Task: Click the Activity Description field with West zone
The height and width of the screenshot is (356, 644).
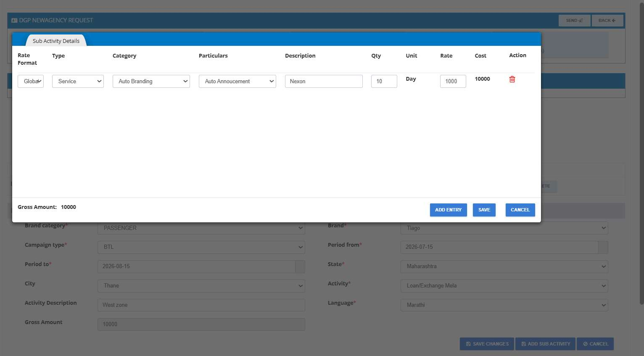Action: (201, 305)
